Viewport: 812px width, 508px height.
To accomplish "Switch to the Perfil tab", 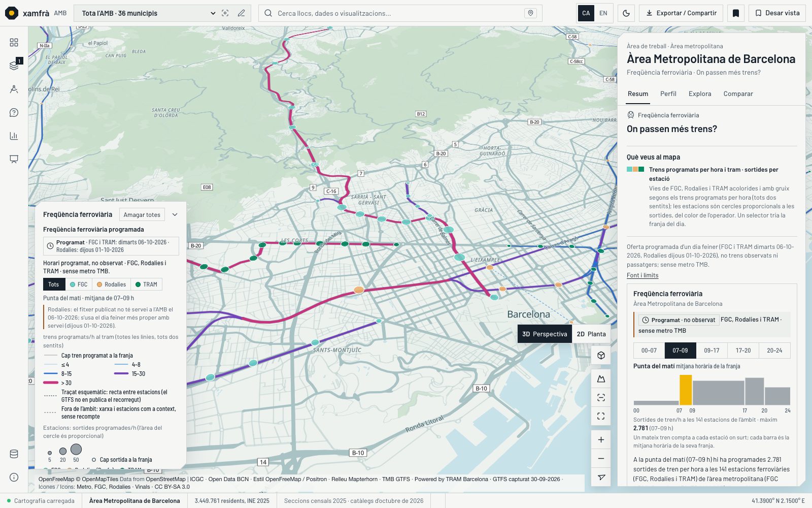I will [668, 94].
